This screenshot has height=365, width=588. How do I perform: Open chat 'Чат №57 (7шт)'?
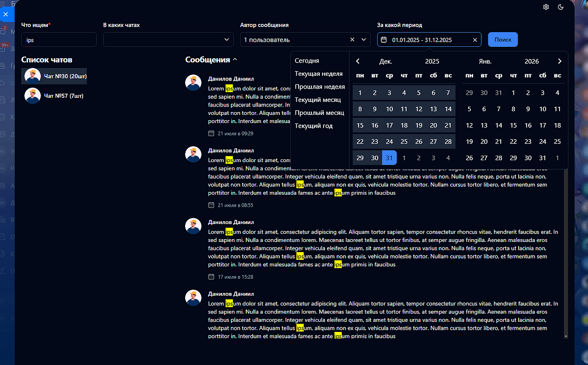(x=54, y=96)
